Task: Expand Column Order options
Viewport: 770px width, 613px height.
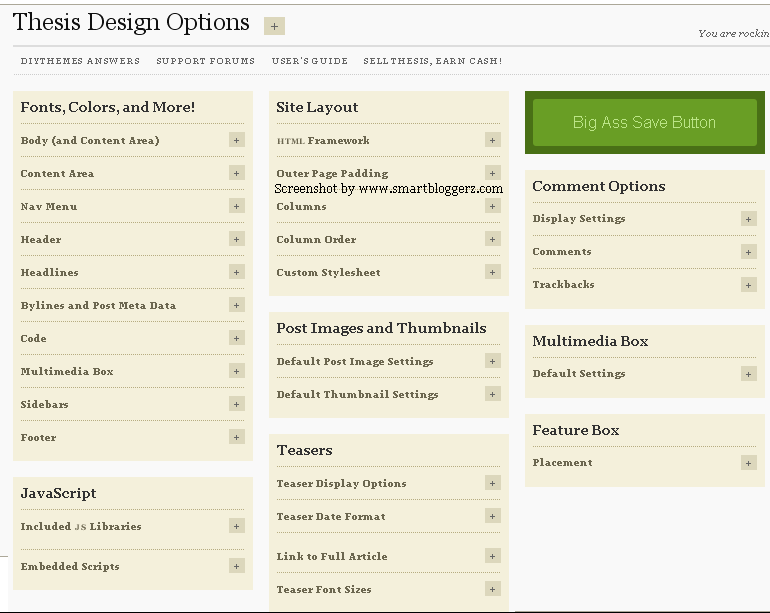Action: tap(493, 239)
